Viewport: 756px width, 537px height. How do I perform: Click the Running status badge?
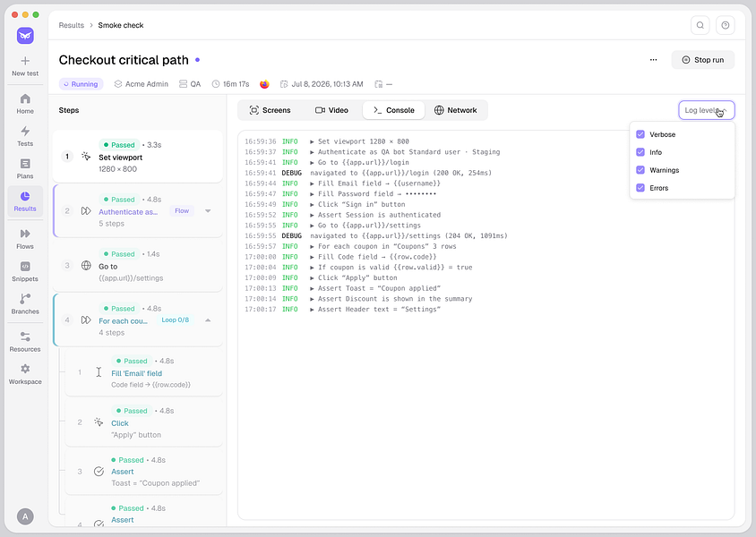click(x=81, y=84)
